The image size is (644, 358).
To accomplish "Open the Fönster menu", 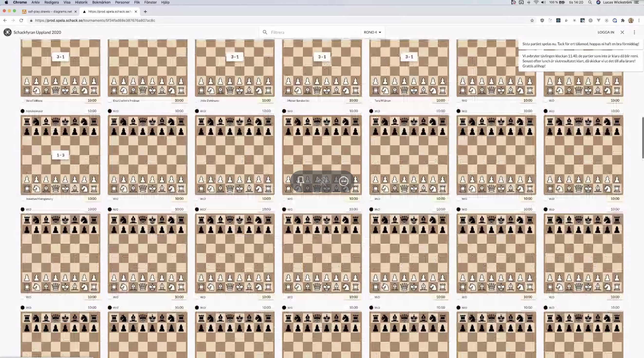I will 150,2.
